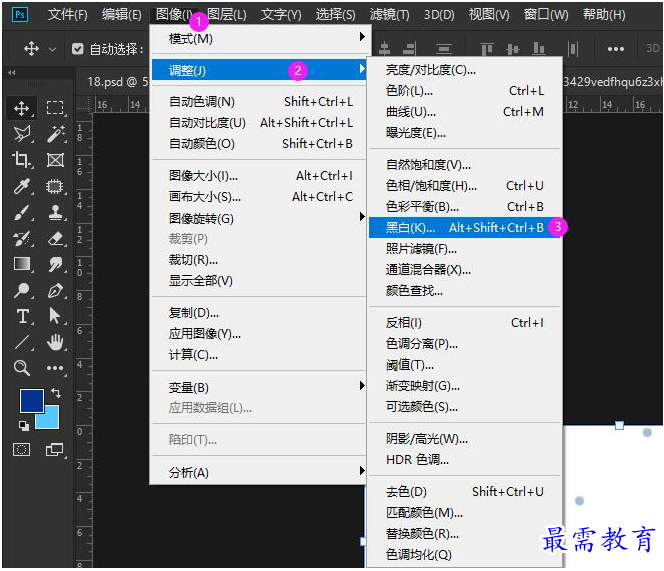
Task: Select the Gradient tool
Action: click(x=22, y=264)
